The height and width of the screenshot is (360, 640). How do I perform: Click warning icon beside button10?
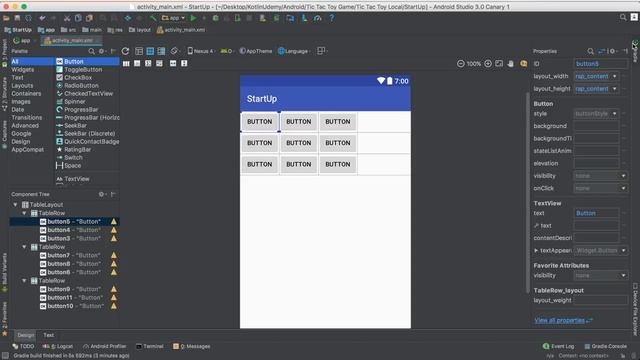point(114,306)
